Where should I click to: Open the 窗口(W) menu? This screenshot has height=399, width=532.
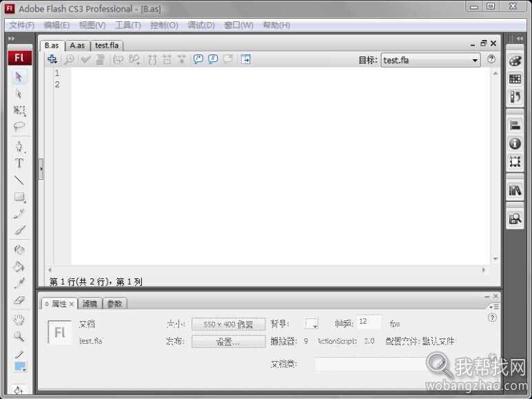239,25
